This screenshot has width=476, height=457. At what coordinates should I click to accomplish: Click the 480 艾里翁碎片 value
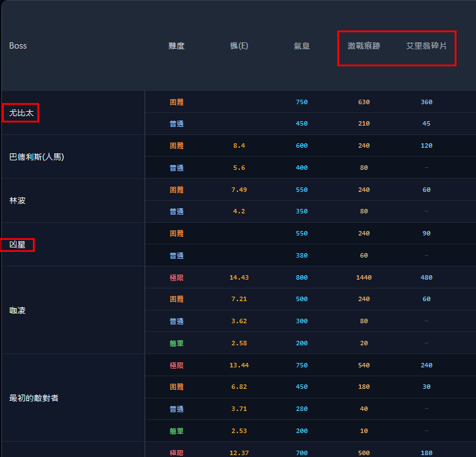coord(426,278)
